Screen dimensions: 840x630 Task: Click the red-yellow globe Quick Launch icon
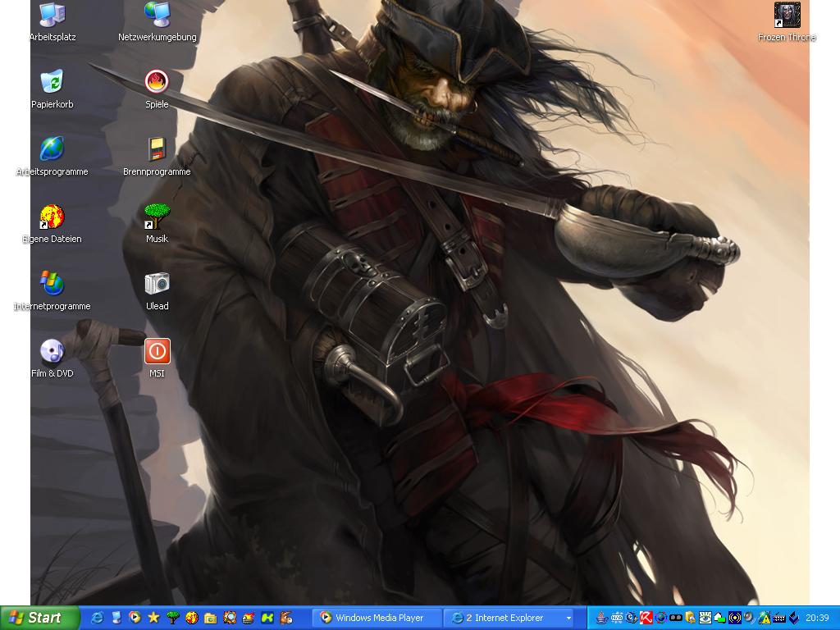point(191,618)
